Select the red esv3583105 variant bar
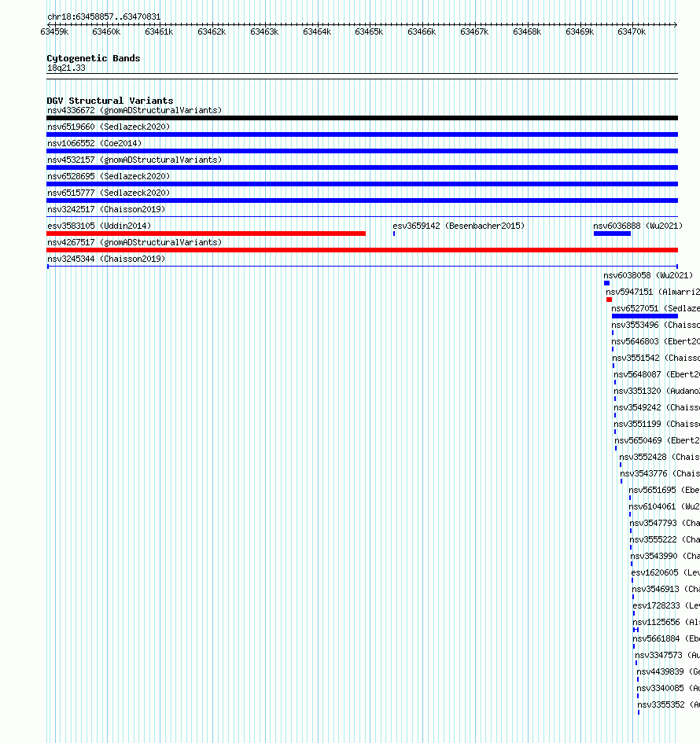The image size is (700, 743). [x=206, y=234]
